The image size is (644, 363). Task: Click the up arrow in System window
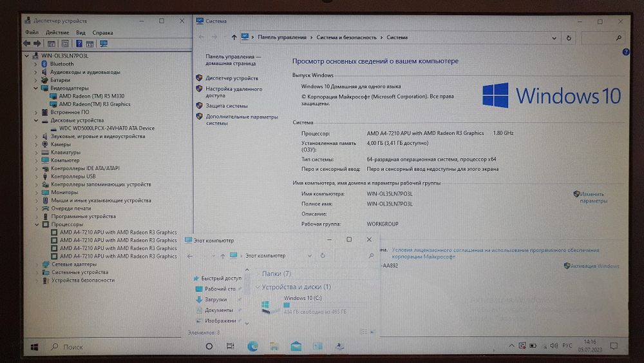point(234,37)
